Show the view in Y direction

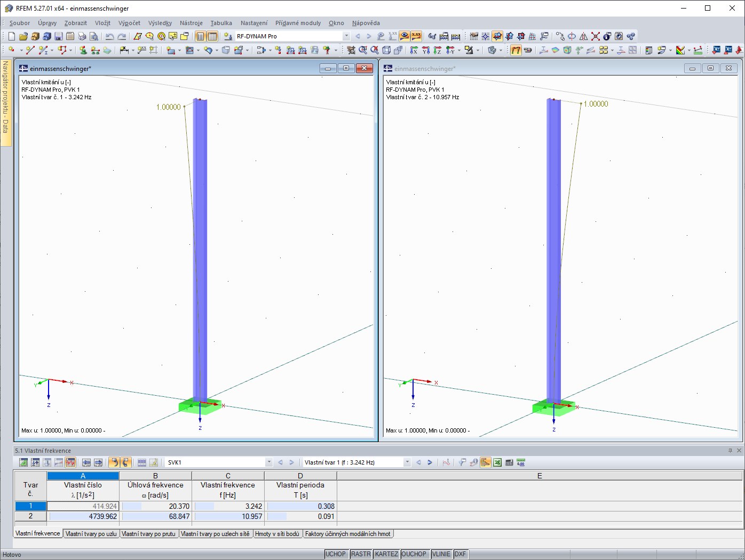point(426,50)
